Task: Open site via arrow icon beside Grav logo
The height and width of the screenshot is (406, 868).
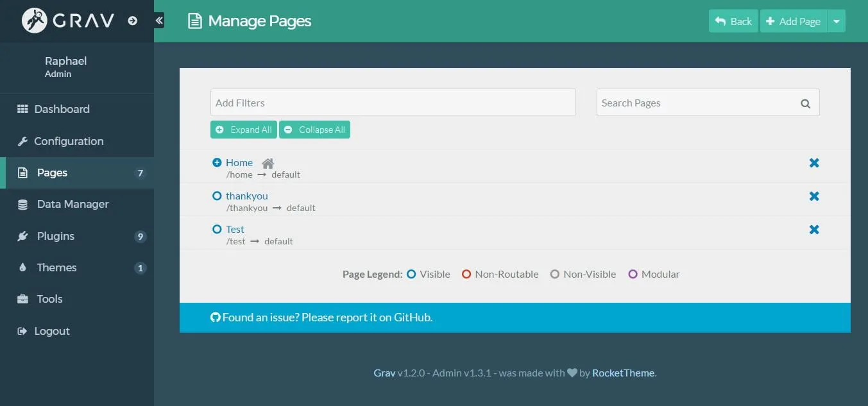Action: 132,21
